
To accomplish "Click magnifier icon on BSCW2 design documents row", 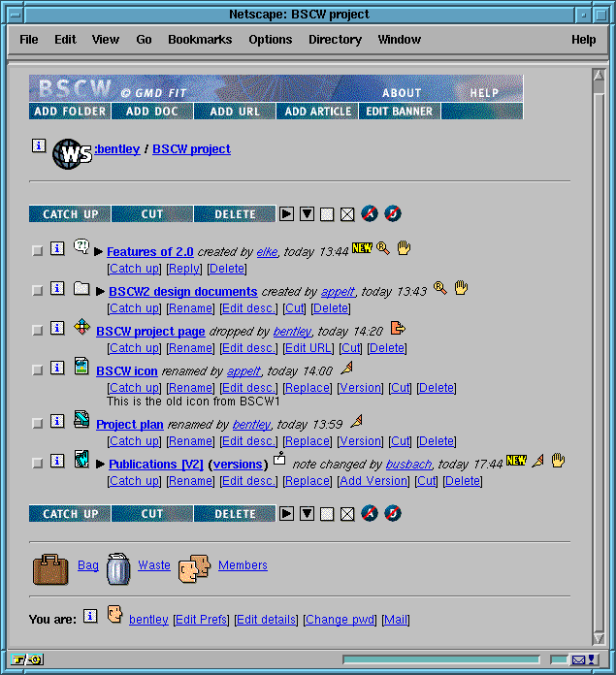I will [440, 288].
